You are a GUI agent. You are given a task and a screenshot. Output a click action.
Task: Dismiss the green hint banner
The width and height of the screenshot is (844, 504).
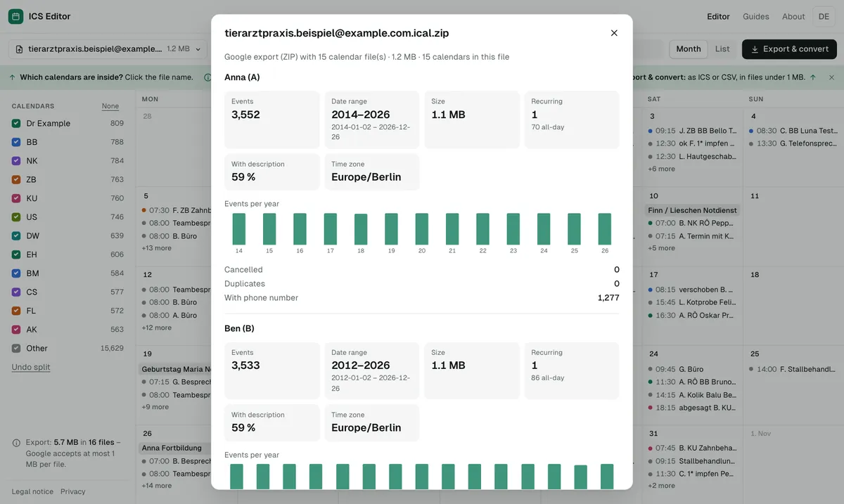pyautogui.click(x=831, y=77)
